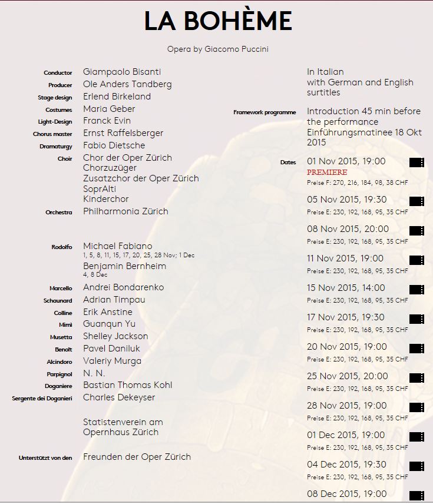The width and height of the screenshot is (433, 504).
Task: Click ticket icon beside 17 Nov 2015
Action: pos(417,319)
